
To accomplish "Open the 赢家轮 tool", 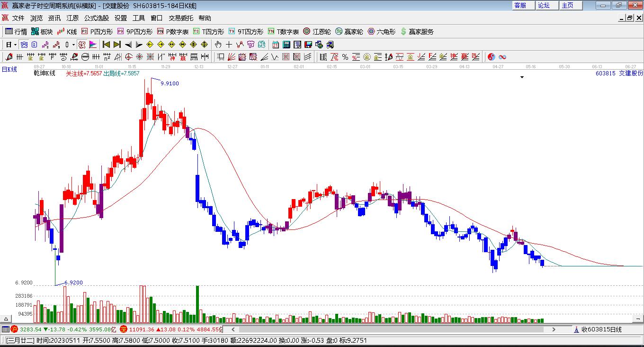I will click(349, 32).
